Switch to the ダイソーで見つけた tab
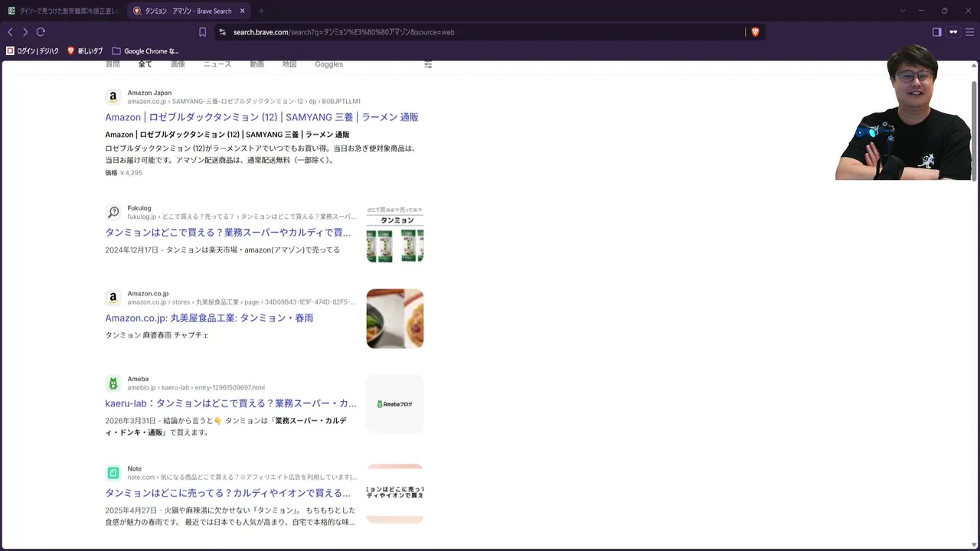Screen dimensions: 980x551 (64, 11)
